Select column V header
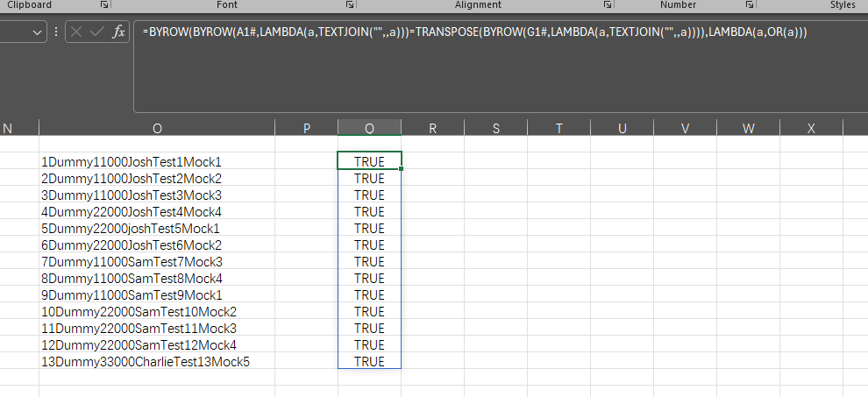Screen dimensions: 868x397 685,129
